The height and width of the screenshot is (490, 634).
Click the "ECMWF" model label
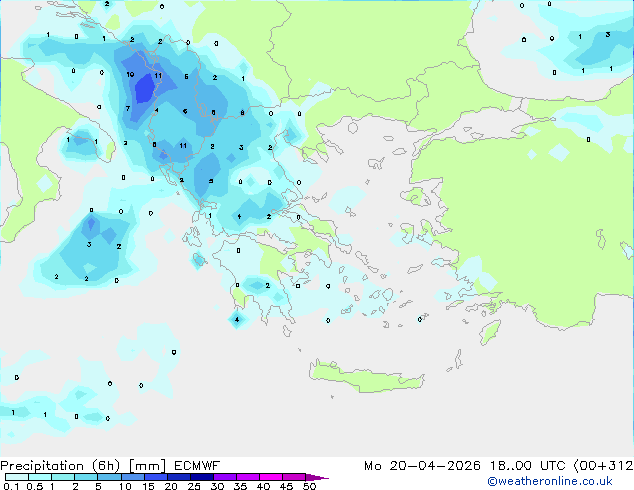[197, 466]
